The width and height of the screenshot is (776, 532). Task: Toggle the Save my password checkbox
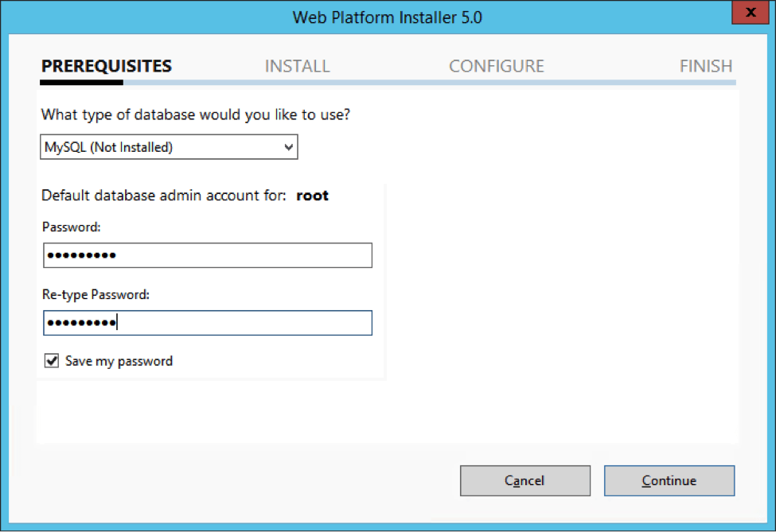51,360
